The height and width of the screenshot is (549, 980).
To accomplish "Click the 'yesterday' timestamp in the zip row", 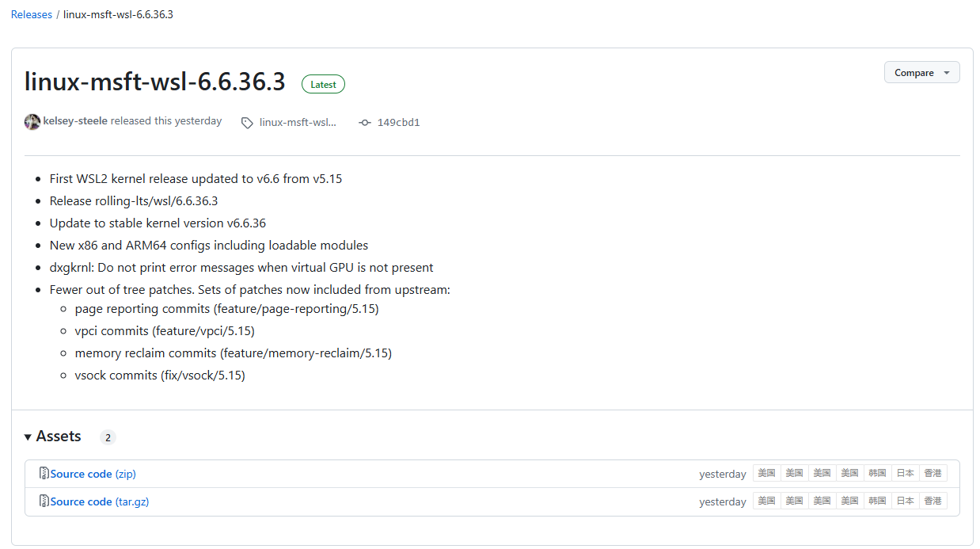I will (x=723, y=474).
